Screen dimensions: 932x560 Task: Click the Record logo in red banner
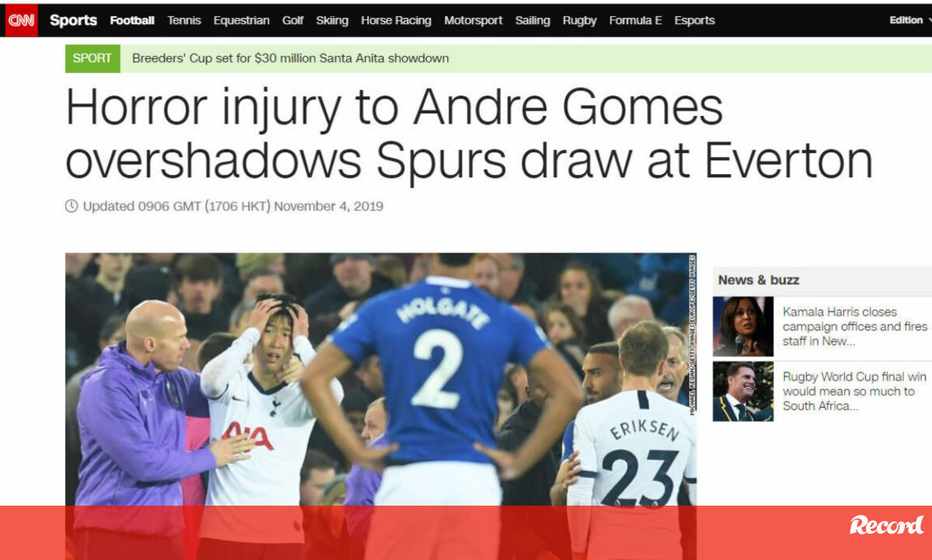886,526
